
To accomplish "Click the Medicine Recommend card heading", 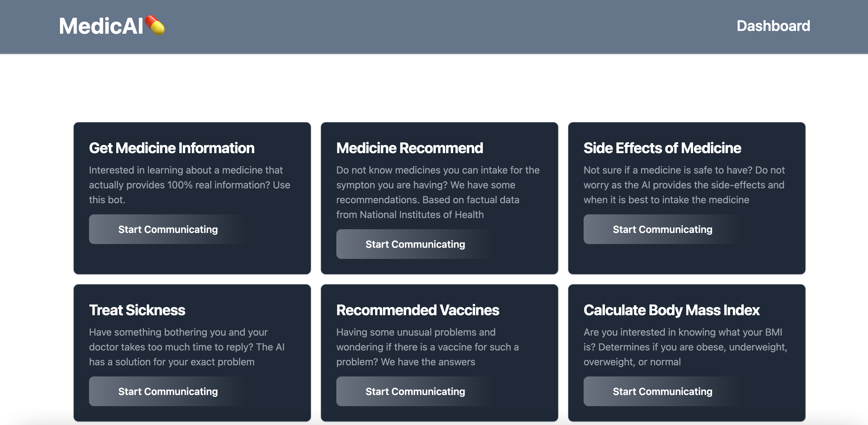I will point(409,148).
